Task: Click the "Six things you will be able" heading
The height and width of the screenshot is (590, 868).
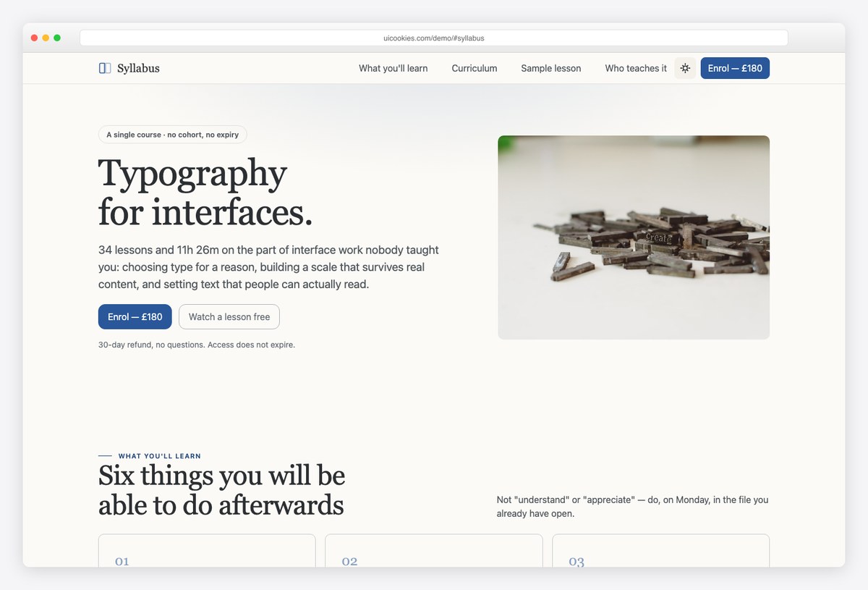Action: pyautogui.click(x=221, y=490)
